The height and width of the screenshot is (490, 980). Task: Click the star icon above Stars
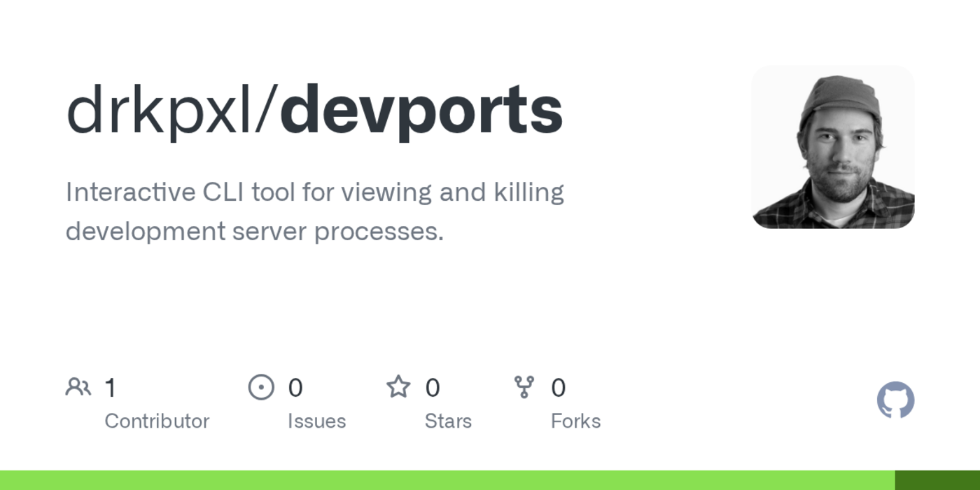click(398, 386)
